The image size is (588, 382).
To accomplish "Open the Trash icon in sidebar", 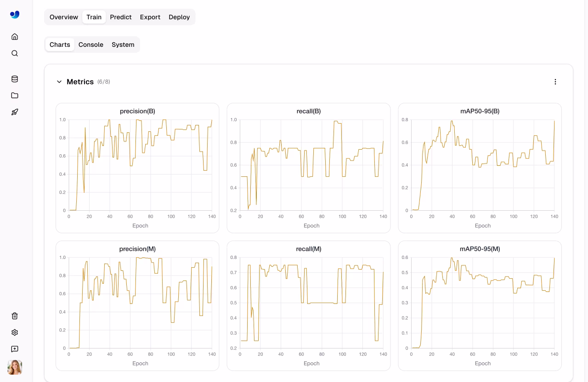I will [15, 316].
